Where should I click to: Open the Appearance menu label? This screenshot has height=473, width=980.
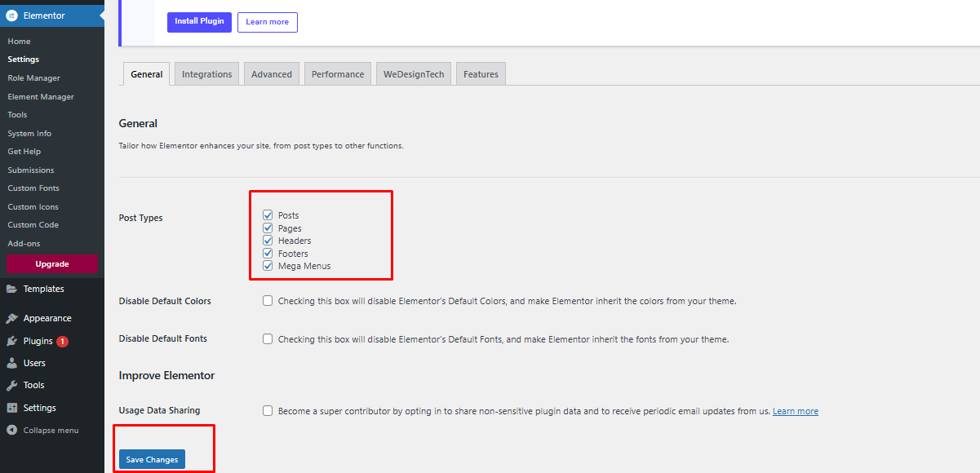pyautogui.click(x=47, y=318)
